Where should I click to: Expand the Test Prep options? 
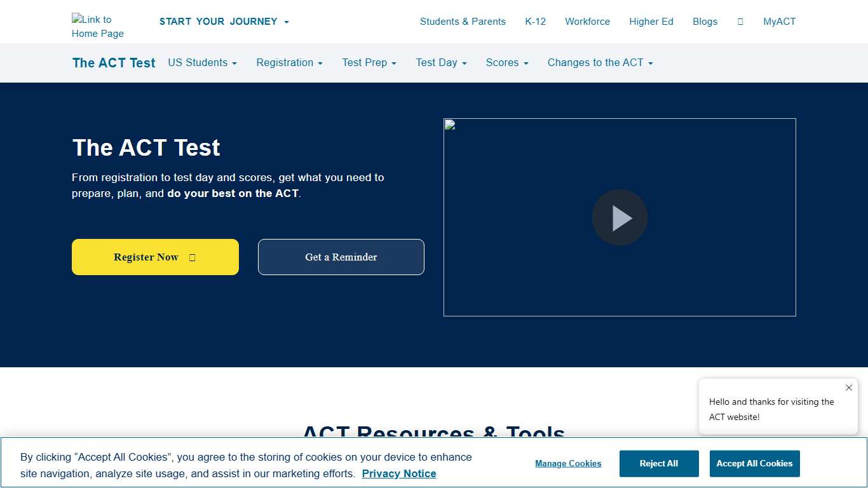(x=369, y=62)
